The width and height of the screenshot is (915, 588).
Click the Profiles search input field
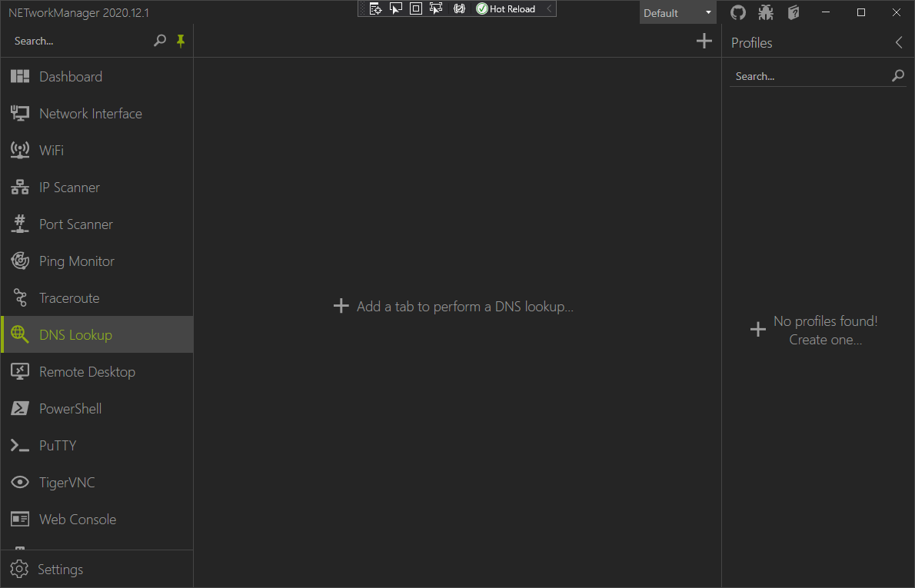pyautogui.click(x=810, y=76)
